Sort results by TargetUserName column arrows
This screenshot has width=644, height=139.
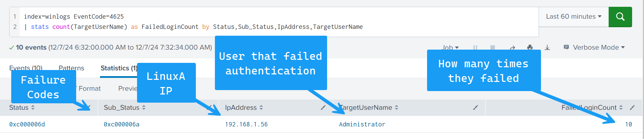click(x=396, y=107)
